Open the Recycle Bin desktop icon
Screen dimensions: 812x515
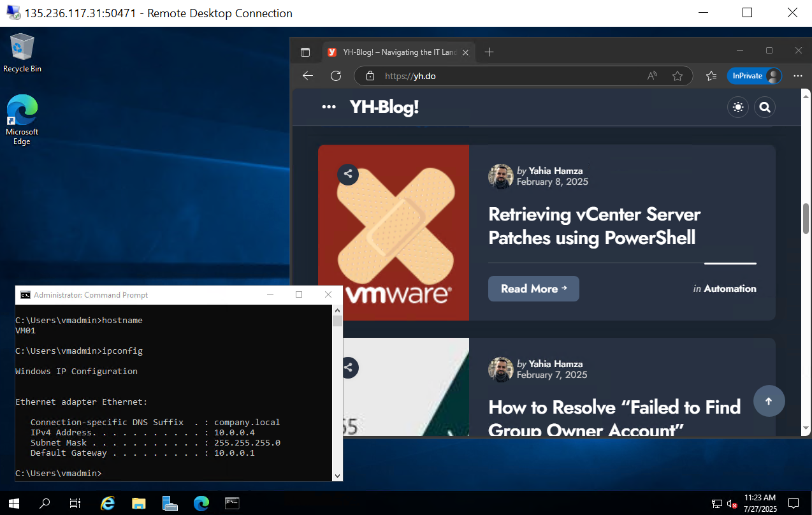[x=22, y=54]
